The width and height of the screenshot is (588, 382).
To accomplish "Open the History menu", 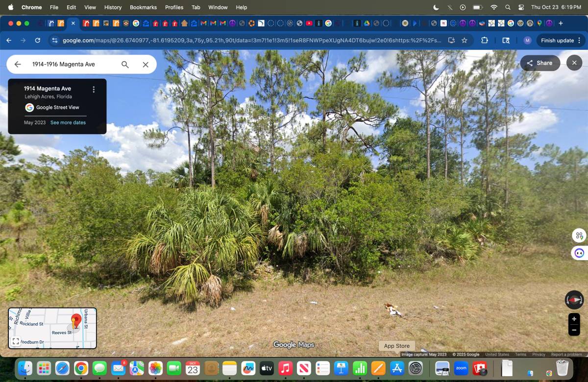I will point(113,7).
